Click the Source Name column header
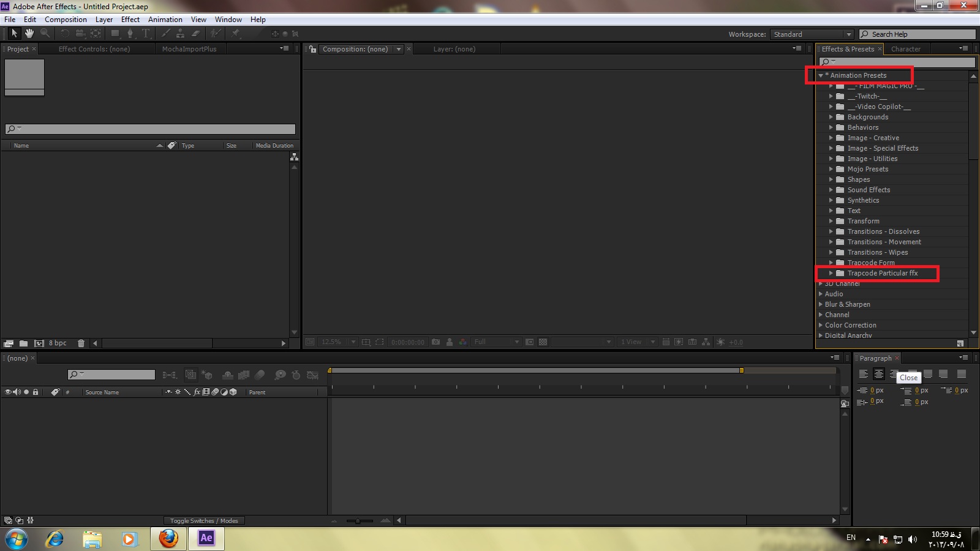This screenshot has width=980, height=551. coord(102,392)
